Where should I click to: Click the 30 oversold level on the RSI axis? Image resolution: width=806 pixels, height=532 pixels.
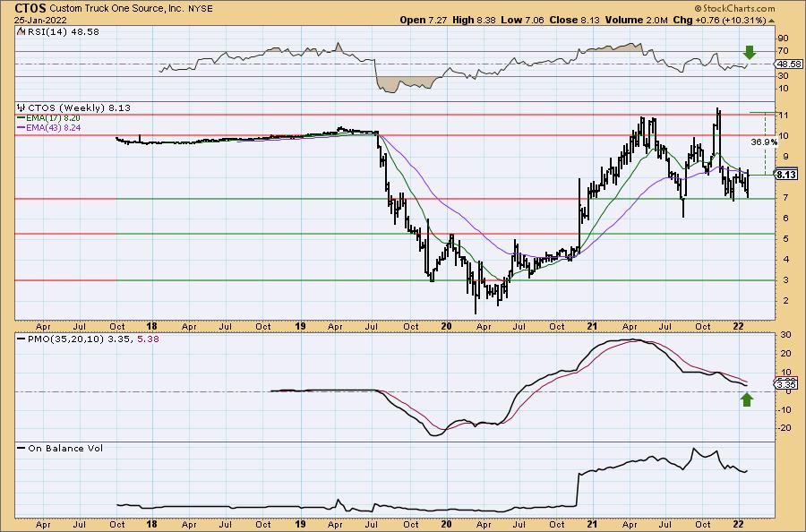[783, 75]
